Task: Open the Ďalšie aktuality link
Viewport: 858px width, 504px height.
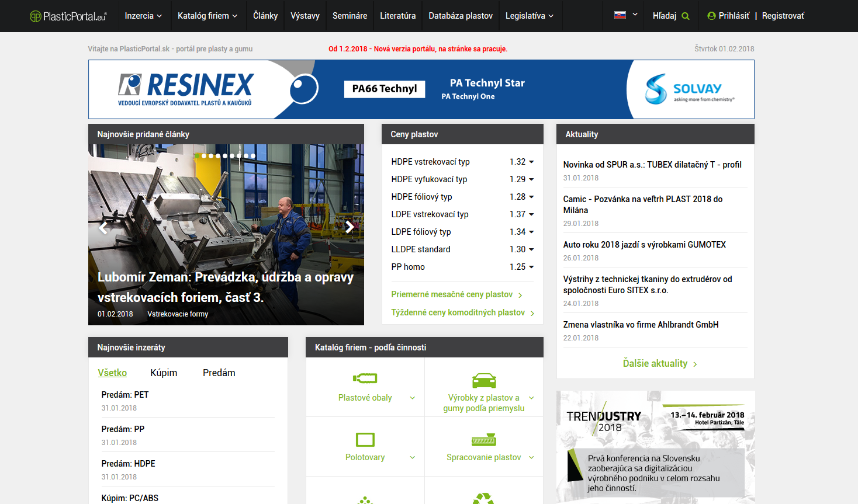Action: pos(660,363)
